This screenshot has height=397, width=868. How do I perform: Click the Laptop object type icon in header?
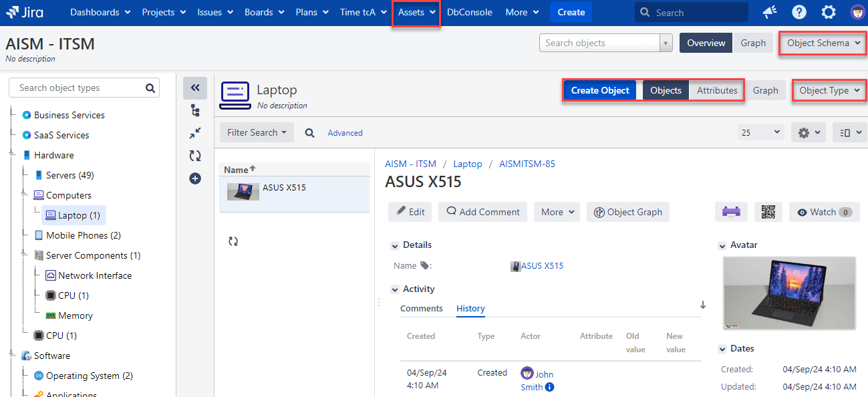[x=235, y=95]
